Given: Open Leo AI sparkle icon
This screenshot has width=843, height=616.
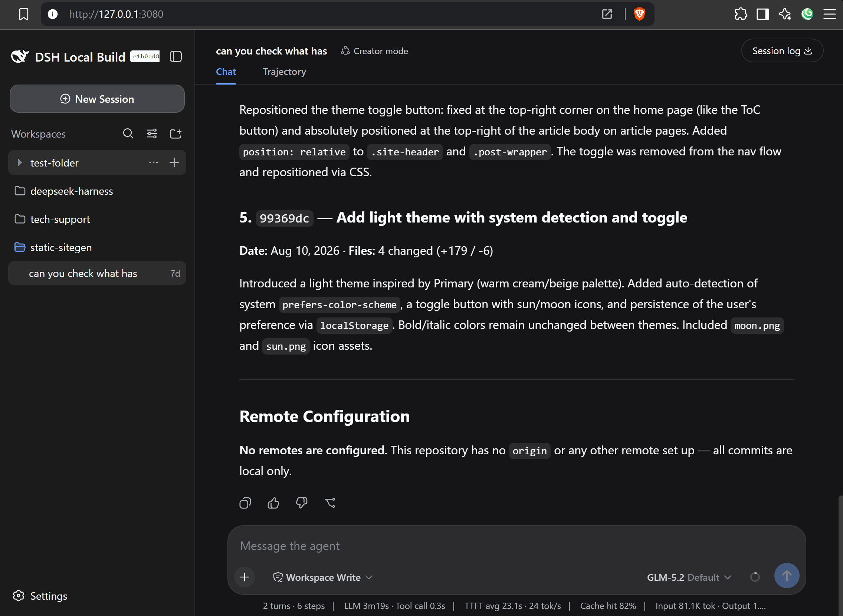Looking at the screenshot, I should (x=785, y=14).
